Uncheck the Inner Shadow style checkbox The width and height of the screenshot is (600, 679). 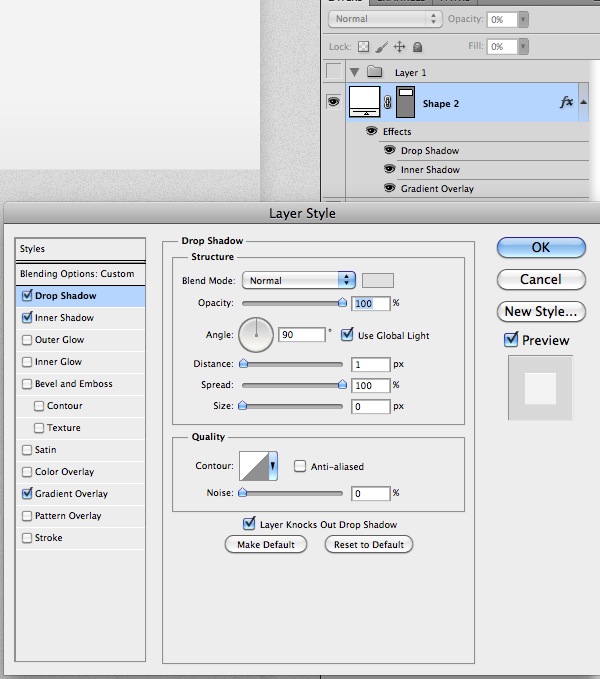[27, 318]
